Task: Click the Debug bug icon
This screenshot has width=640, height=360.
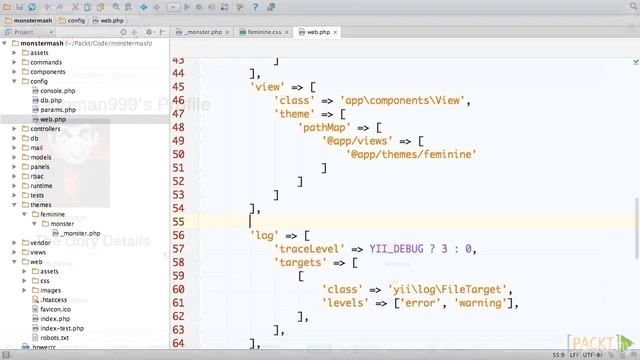Action: pos(199,7)
